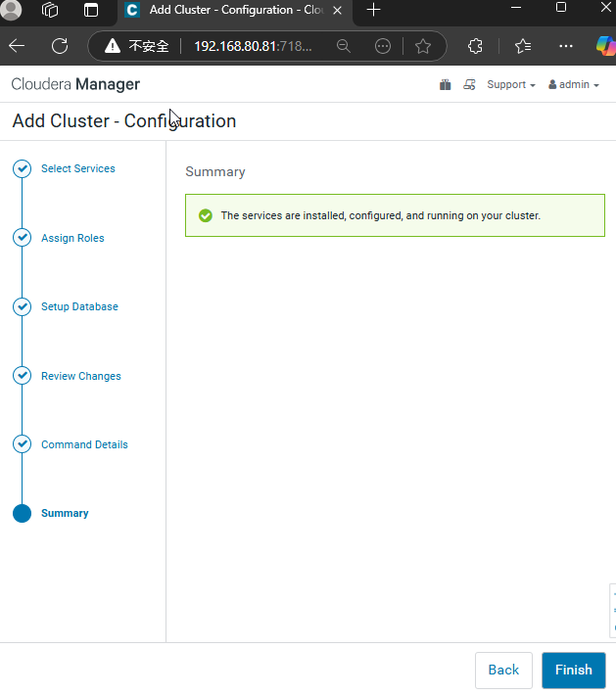Open the Setup Database step
This screenshot has width=616, height=695.
coord(80,306)
